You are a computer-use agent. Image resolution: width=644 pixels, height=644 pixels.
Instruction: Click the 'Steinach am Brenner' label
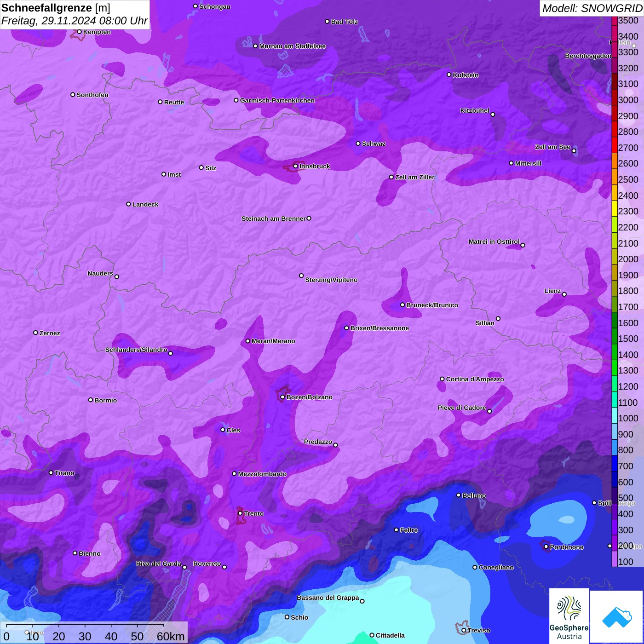274,218
